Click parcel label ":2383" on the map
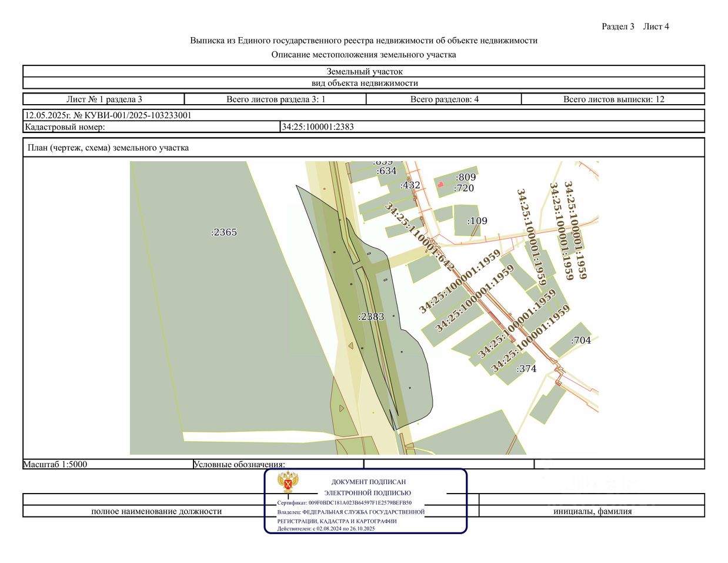Viewport: 728px width, 563px height. [371, 317]
